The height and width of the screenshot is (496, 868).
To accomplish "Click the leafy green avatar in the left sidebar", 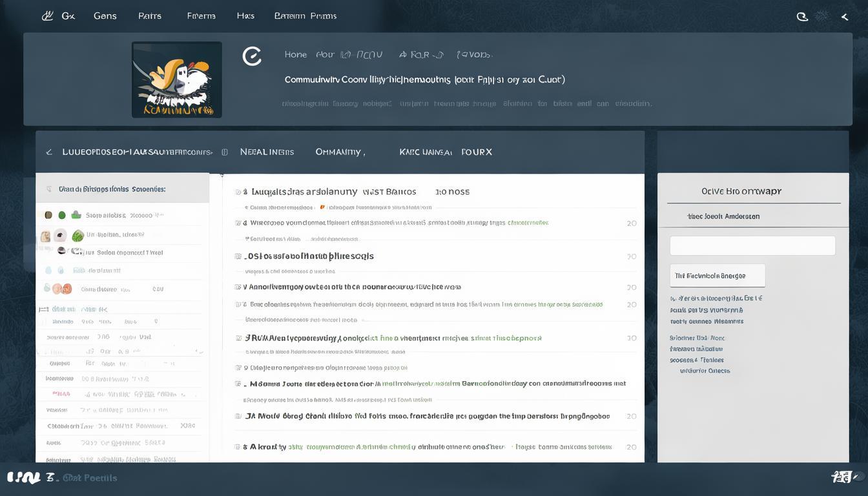I will click(77, 236).
